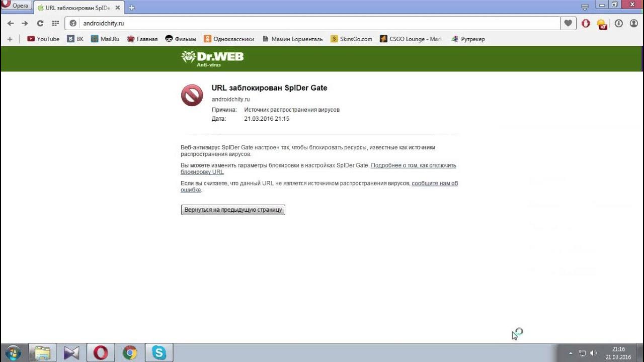Launch Google Chrome from taskbar
This screenshot has width=644, height=362.
[x=130, y=353]
